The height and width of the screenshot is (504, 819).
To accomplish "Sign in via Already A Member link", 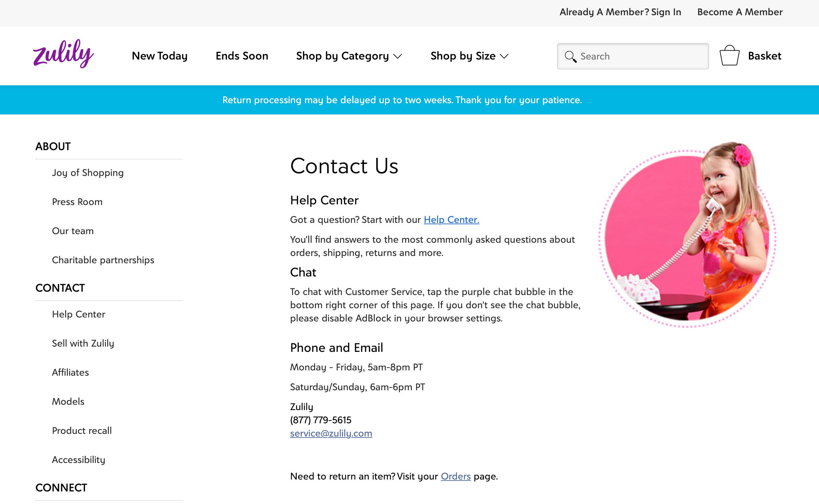I will 620,12.
